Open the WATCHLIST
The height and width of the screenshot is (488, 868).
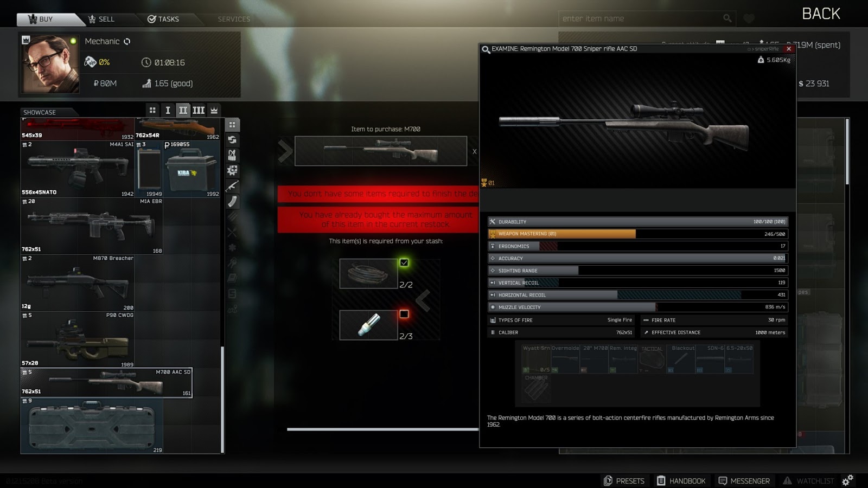[x=808, y=481]
